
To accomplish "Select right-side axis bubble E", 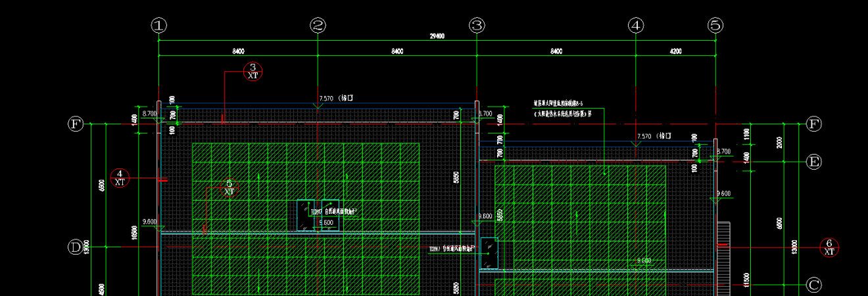I will (x=814, y=162).
